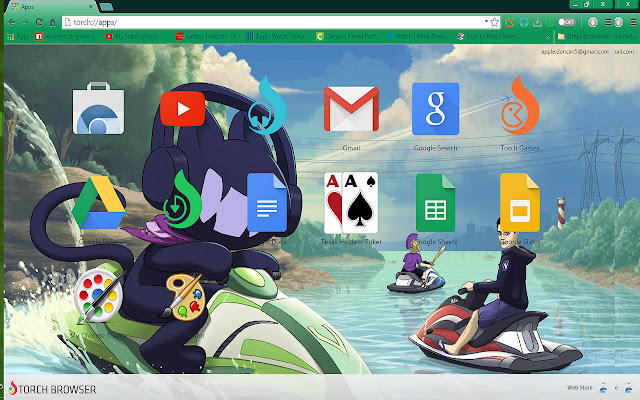Launch Texas Holdem Poker app
Image resolution: width=640 pixels, height=400 pixels.
pos(351,203)
